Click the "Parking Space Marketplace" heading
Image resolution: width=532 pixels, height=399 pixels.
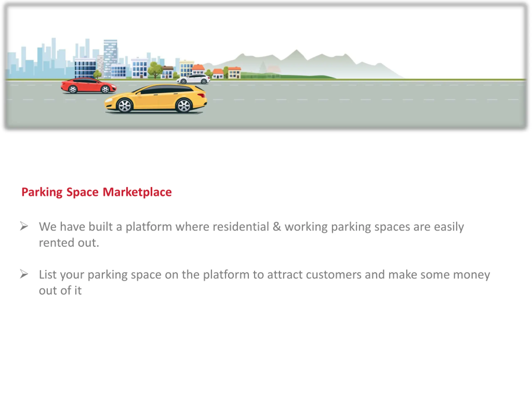tap(96, 192)
